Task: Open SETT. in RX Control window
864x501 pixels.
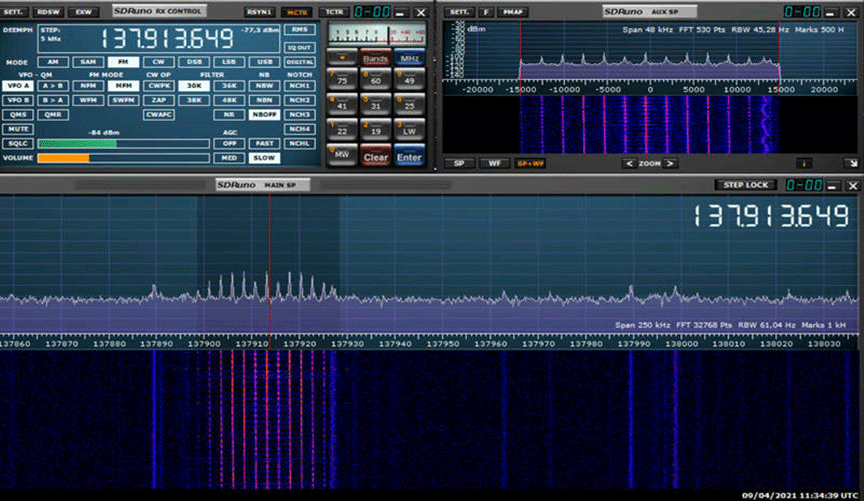Action: pyautogui.click(x=13, y=12)
